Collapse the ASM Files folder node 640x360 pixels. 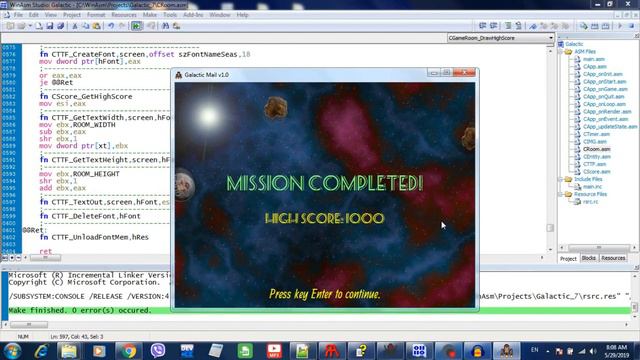pyautogui.click(x=561, y=52)
